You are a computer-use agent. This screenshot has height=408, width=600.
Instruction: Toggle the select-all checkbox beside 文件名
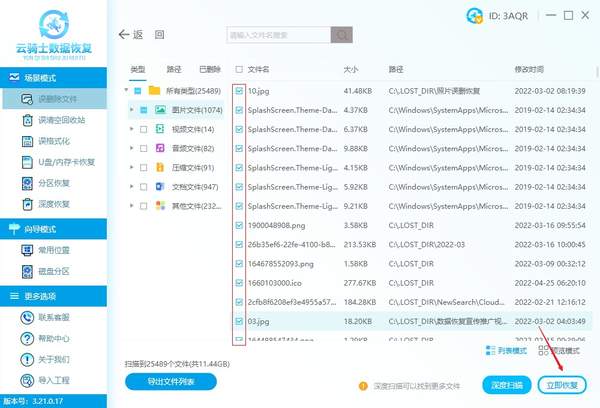pos(239,69)
